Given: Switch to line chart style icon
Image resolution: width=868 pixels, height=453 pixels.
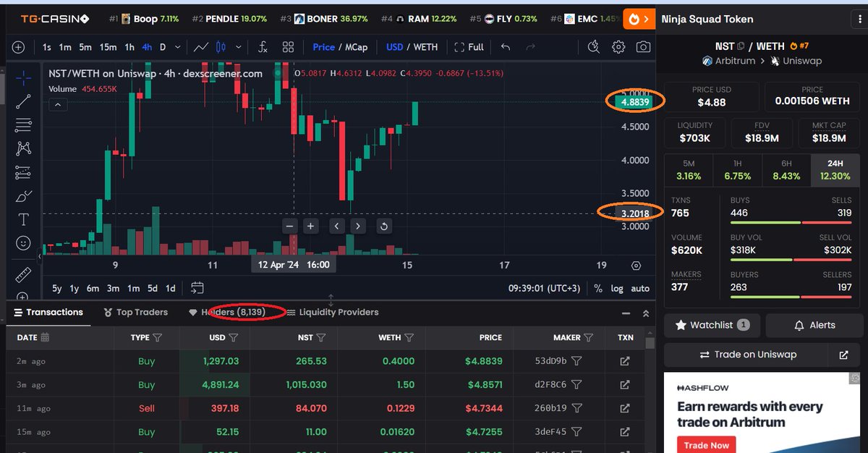Looking at the screenshot, I should click(201, 47).
